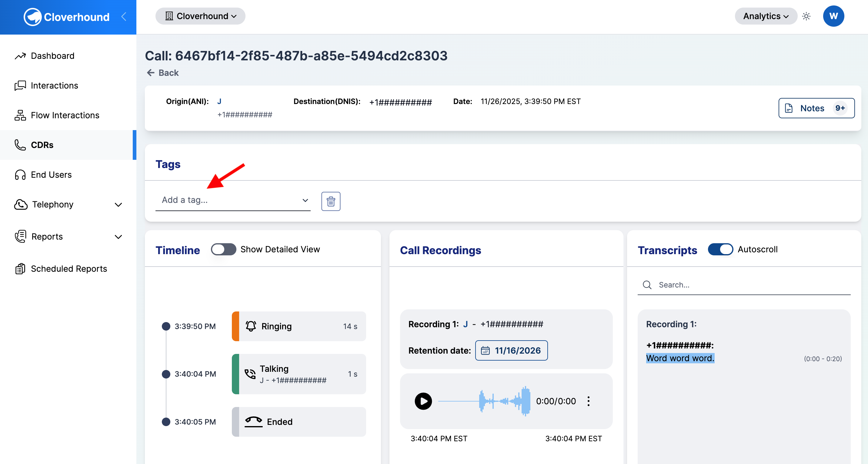The width and height of the screenshot is (868, 464).
Task: Expand the Reports menu
Action: (x=68, y=236)
